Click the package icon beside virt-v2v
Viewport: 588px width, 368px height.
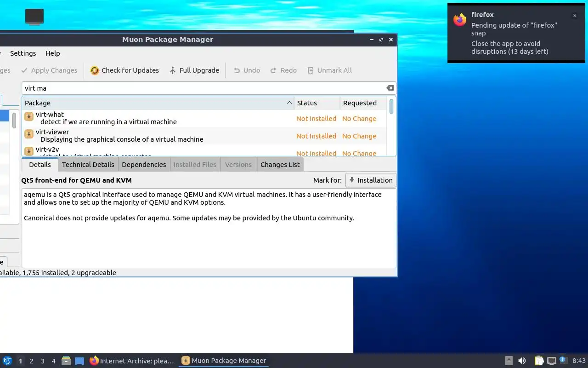(x=29, y=151)
